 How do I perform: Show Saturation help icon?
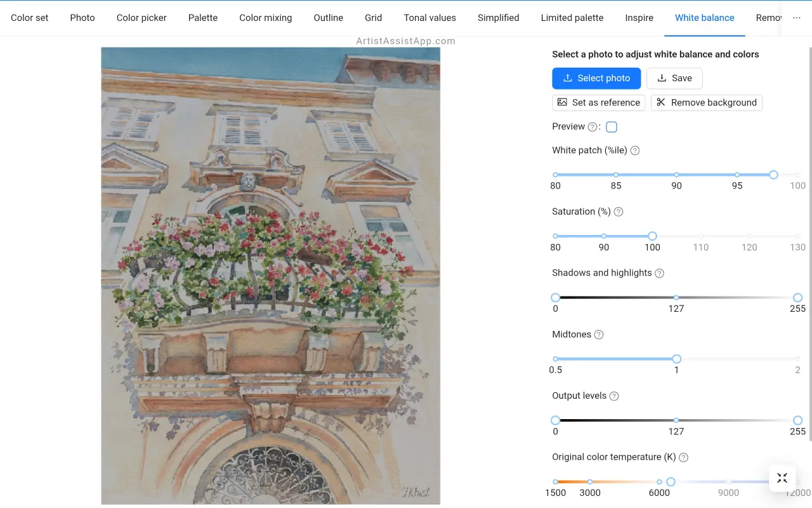coord(619,211)
